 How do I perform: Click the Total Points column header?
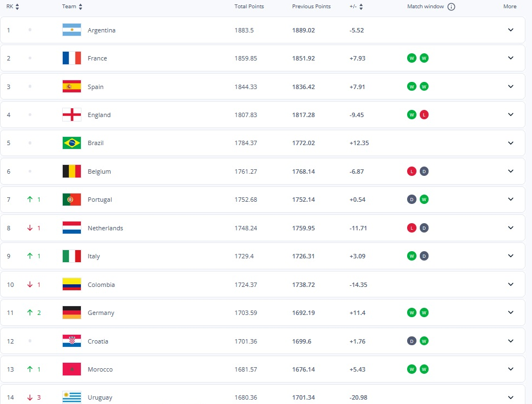click(x=249, y=7)
